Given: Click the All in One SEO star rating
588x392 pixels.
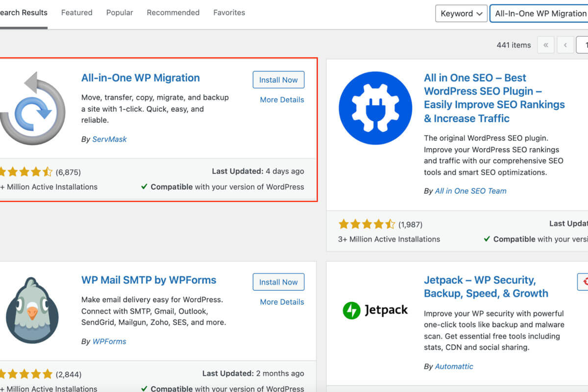Looking at the screenshot, I should click(x=367, y=224).
